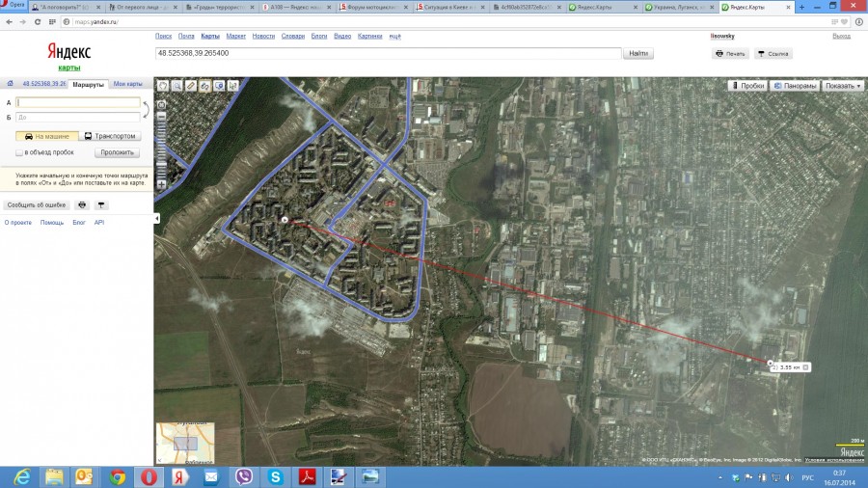Screen dimensions: 868x488
Task: Enable the 'в объезд пробок' checkbox
Action: pyautogui.click(x=19, y=152)
